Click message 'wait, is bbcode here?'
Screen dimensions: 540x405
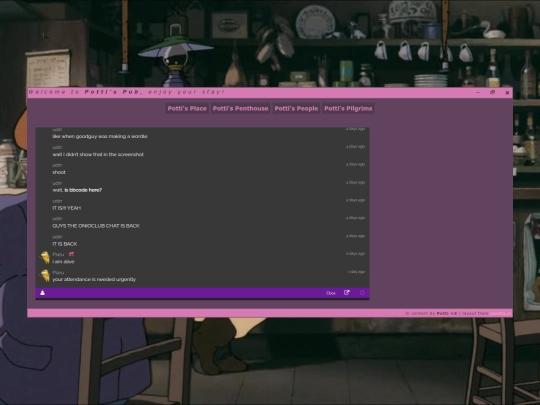(x=77, y=190)
